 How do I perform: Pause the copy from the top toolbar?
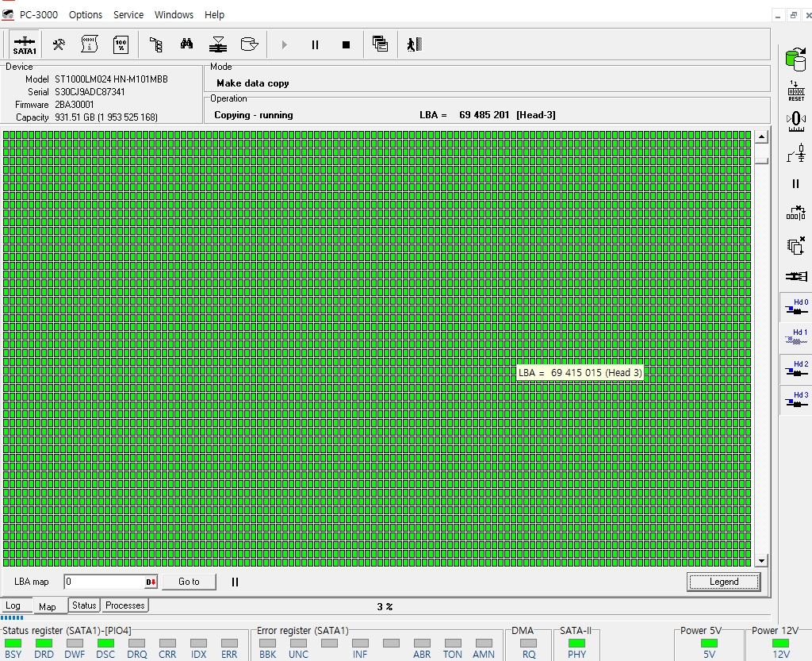[315, 44]
